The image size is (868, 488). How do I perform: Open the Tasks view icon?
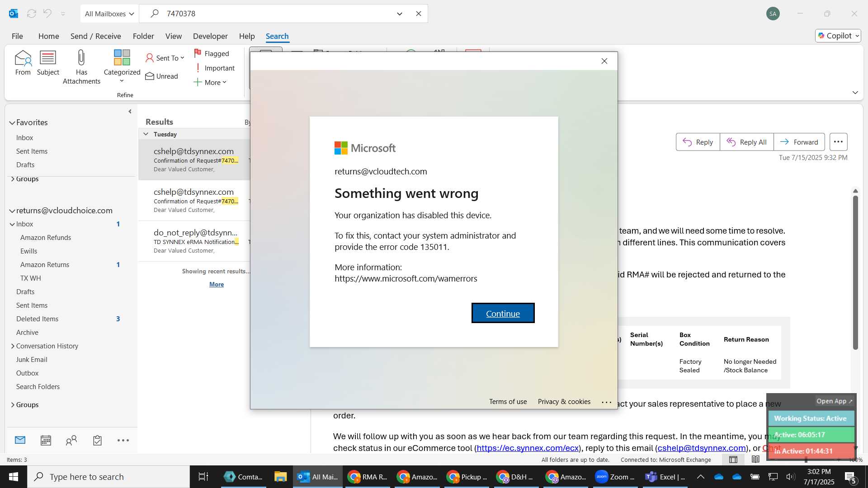pos(97,440)
